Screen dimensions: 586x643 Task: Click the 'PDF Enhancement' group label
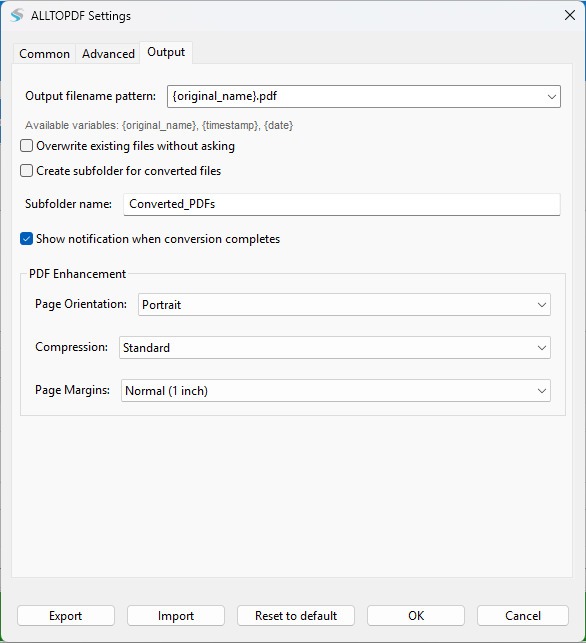[78, 274]
